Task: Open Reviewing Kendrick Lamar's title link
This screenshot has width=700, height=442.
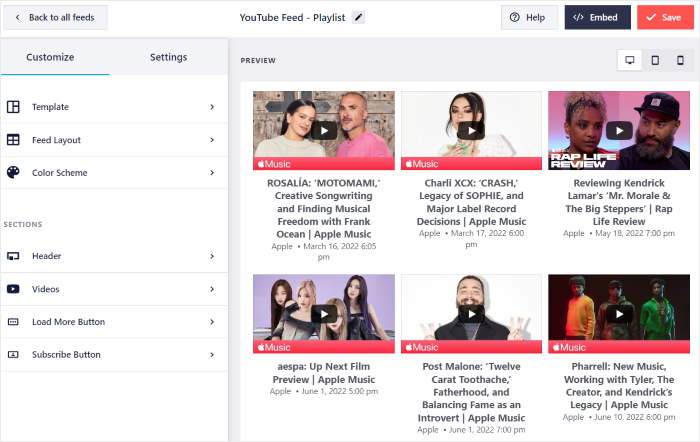Action: 619,202
